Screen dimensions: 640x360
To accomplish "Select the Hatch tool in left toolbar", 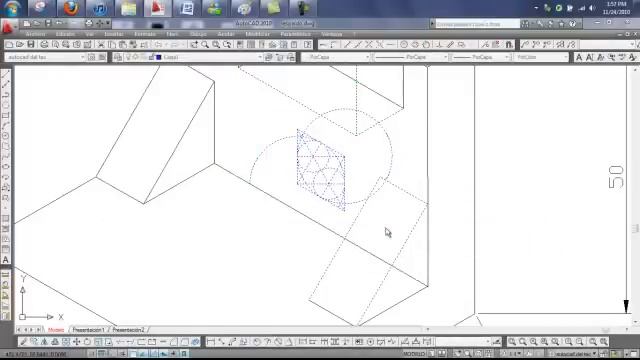I will click(x=6, y=218).
